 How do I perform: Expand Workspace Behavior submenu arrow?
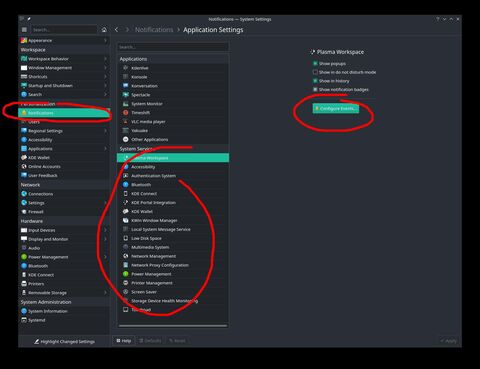(105, 59)
